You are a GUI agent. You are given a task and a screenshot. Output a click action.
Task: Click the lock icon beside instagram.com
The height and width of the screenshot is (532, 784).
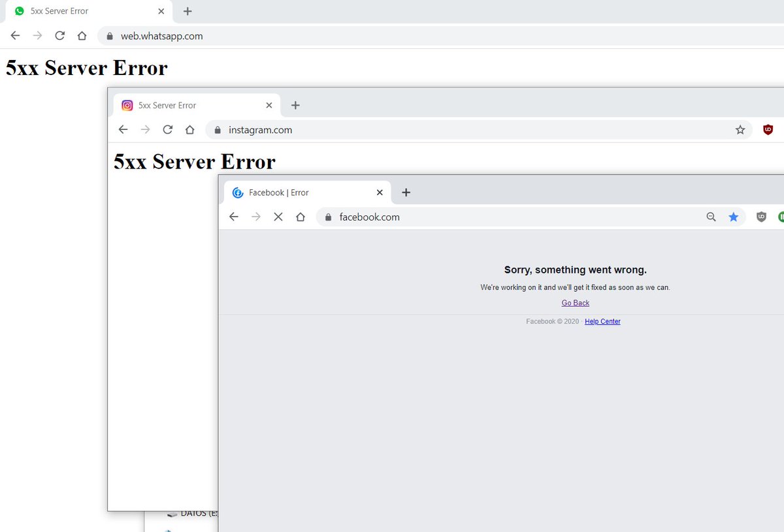(x=218, y=131)
